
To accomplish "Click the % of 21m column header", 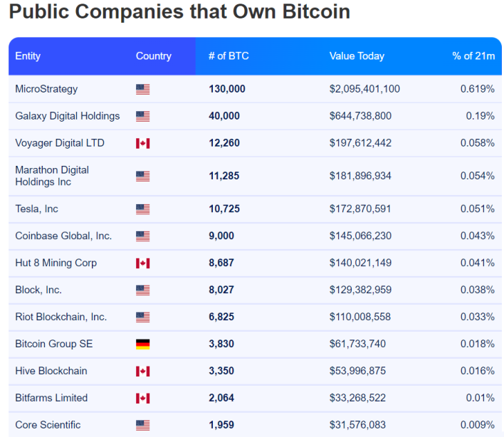I will [473, 56].
